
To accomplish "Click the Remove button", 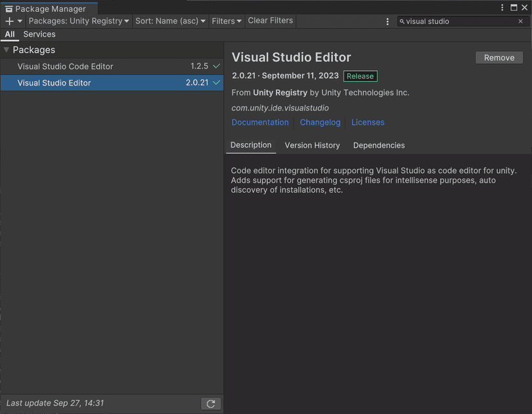I will pos(499,57).
